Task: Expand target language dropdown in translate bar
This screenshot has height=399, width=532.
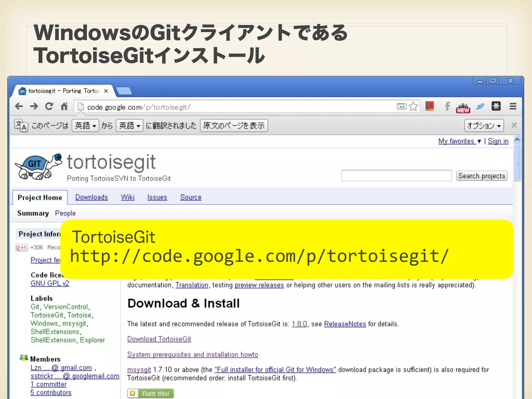Action: point(130,126)
